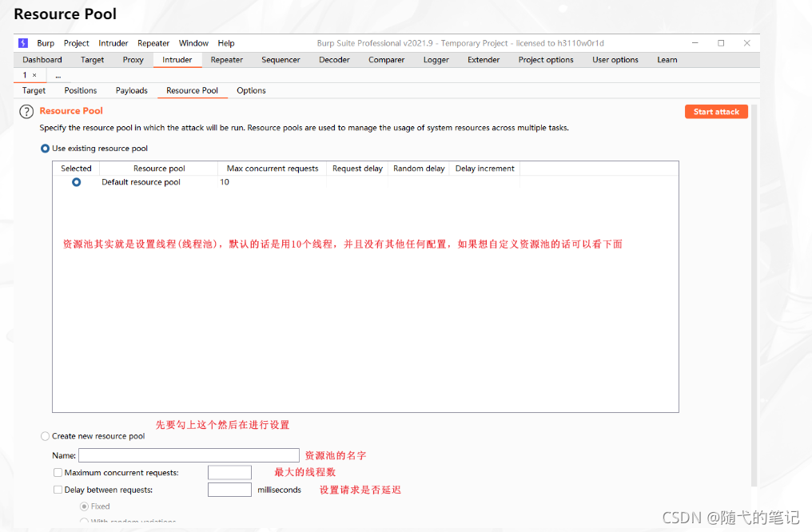
Task: Switch to the Proxy tab
Action: [x=133, y=60]
